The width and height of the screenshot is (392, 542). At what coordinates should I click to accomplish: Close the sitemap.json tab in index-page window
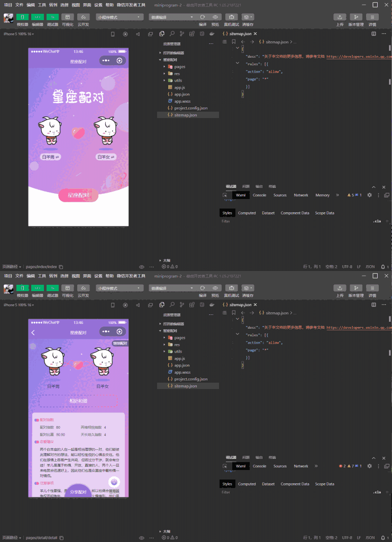(255, 33)
